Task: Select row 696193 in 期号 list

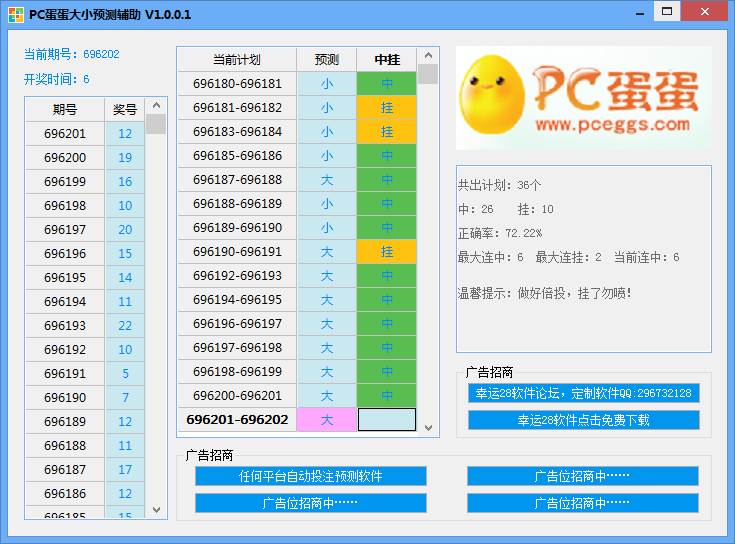Action: 85,325
